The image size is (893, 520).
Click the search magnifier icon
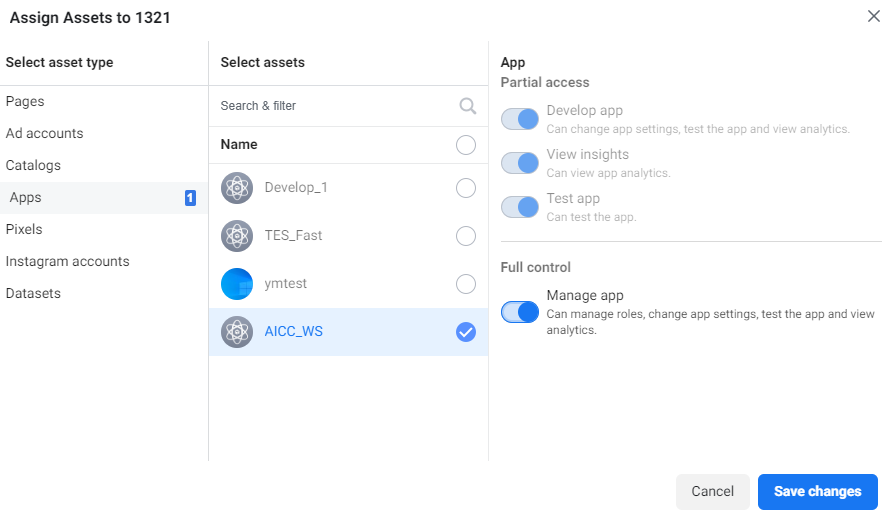click(467, 106)
